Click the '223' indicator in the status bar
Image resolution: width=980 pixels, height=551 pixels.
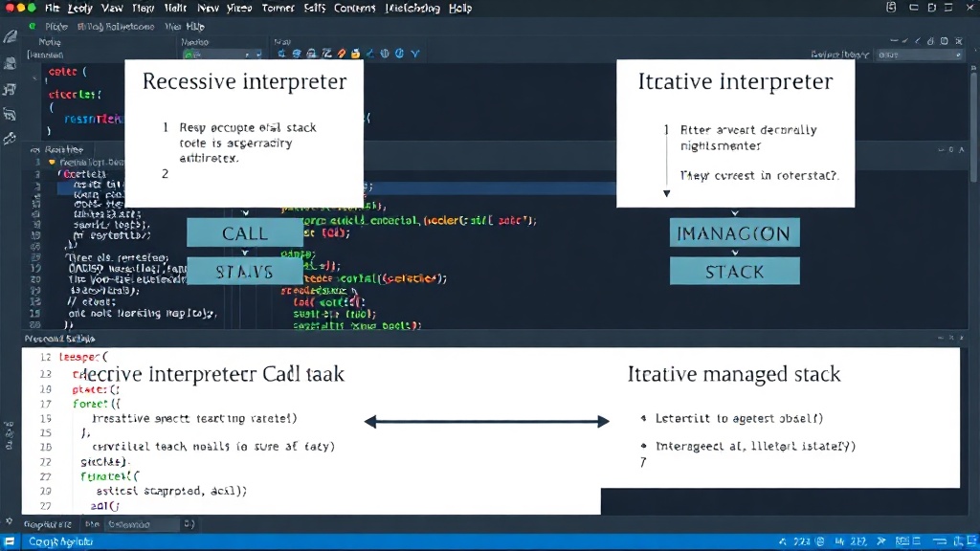(x=802, y=541)
